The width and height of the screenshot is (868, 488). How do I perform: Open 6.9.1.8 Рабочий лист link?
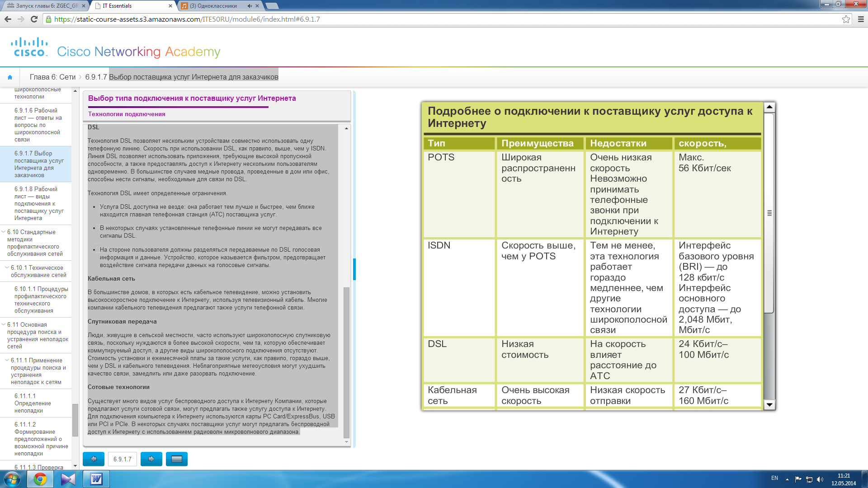click(38, 203)
